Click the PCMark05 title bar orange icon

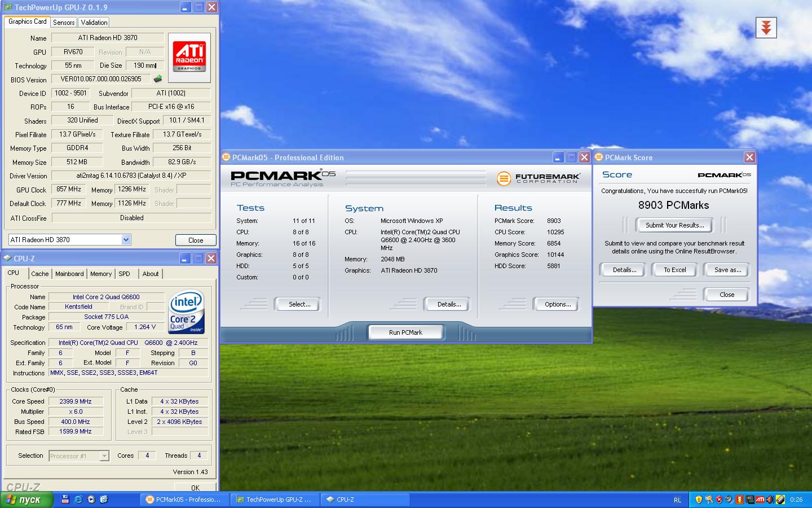click(226, 157)
